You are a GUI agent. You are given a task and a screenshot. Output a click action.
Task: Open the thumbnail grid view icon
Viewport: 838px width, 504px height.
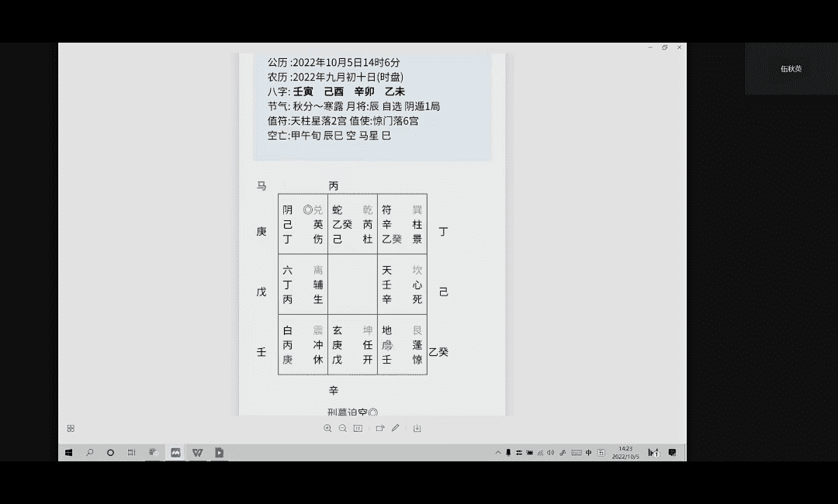pos(71,428)
